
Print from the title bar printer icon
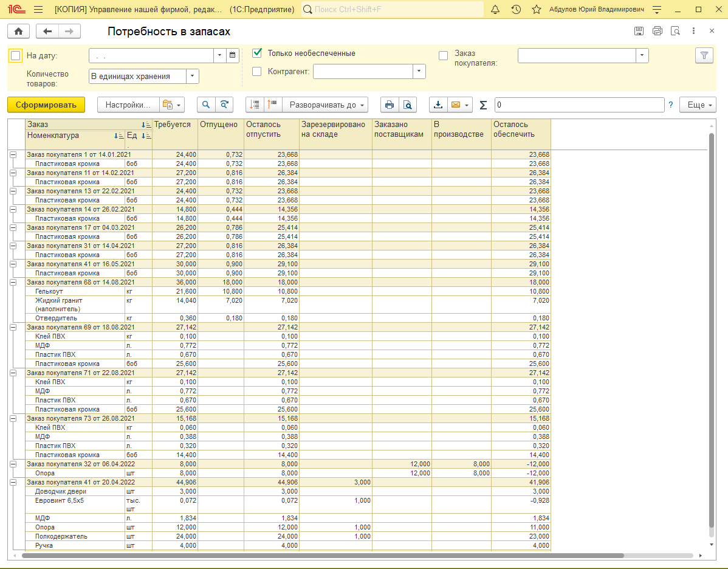click(657, 31)
